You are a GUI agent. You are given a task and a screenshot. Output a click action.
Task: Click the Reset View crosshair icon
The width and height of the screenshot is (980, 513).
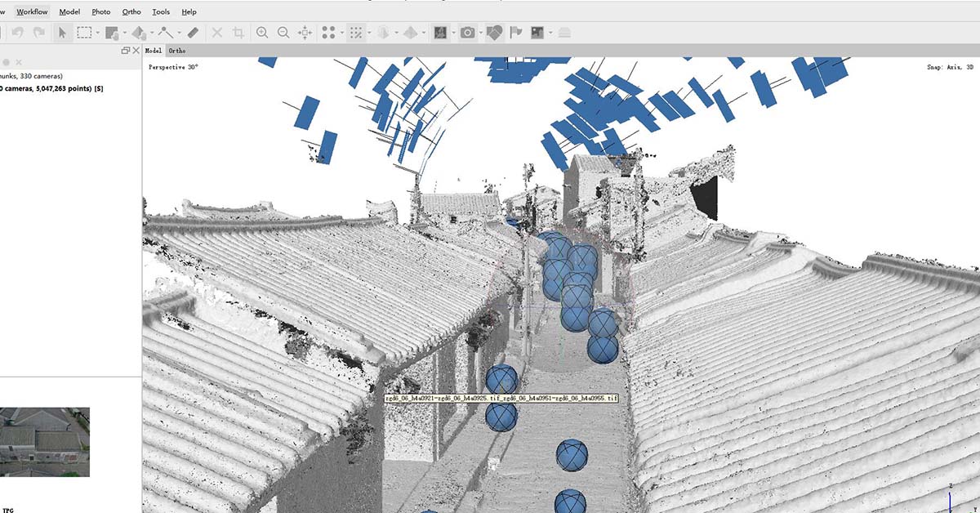point(303,33)
